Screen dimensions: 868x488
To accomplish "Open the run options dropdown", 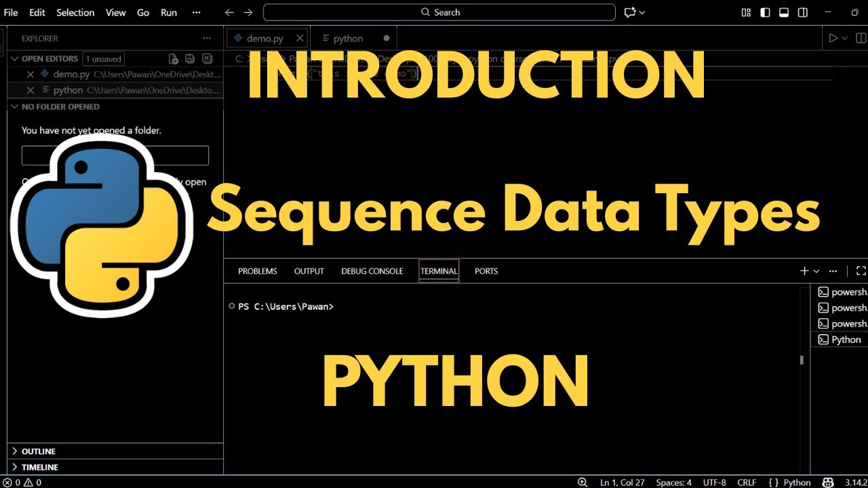I will click(845, 39).
